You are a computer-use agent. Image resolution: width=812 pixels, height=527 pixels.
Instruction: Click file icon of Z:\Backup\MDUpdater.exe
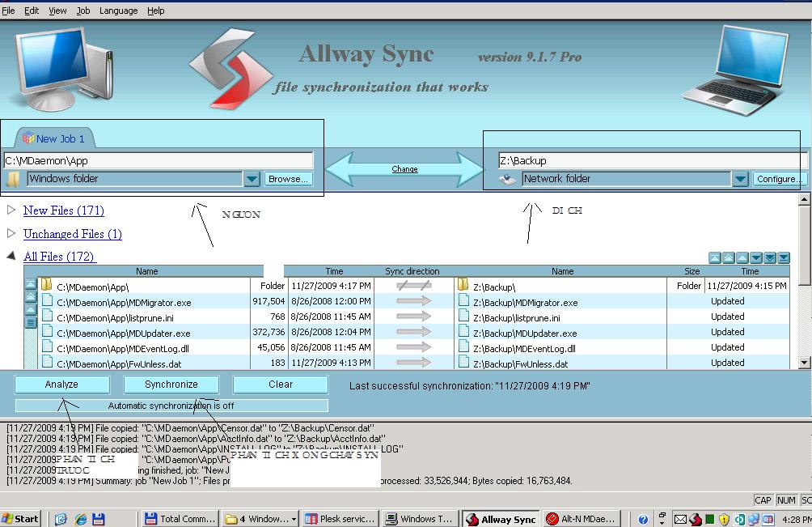tap(463, 332)
